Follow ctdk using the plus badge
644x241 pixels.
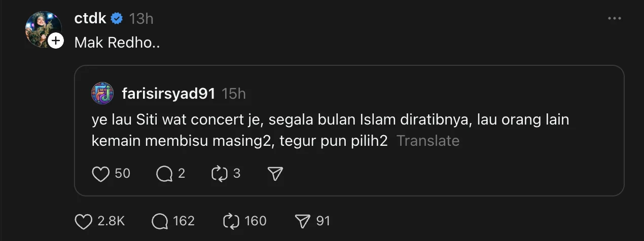tap(56, 41)
